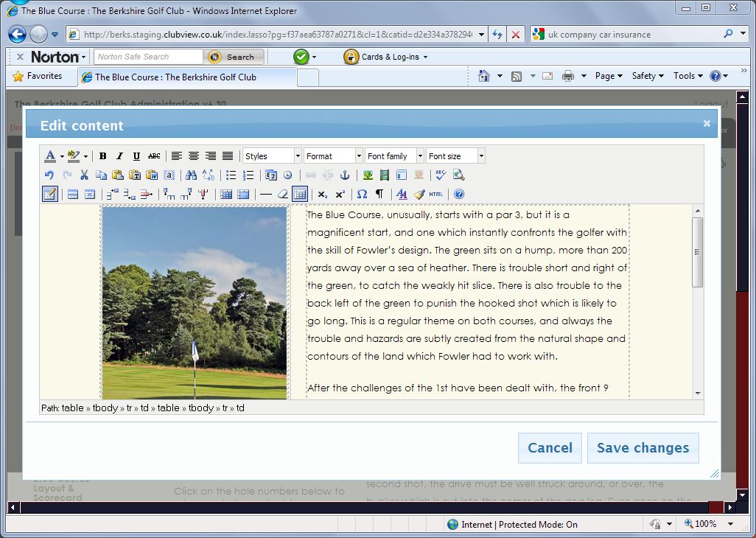756x538 pixels.
Task: Click the Save changes button
Action: (643, 448)
